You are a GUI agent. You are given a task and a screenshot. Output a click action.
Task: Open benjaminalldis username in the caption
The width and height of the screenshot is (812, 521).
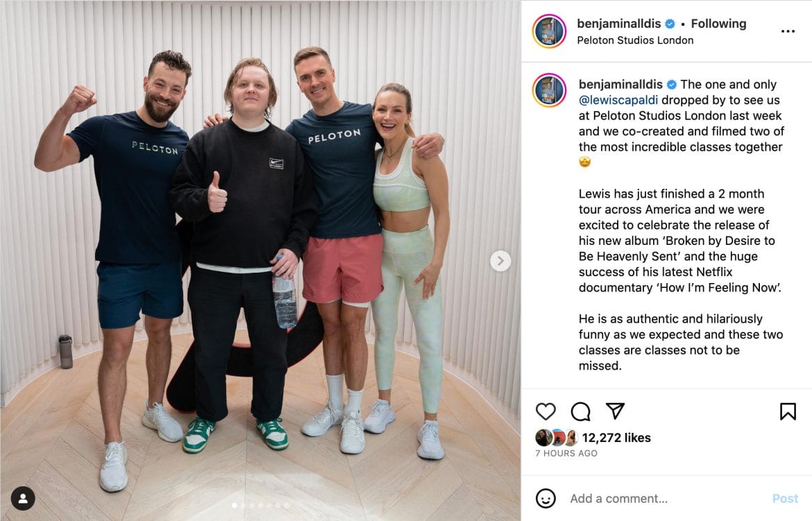pos(620,85)
